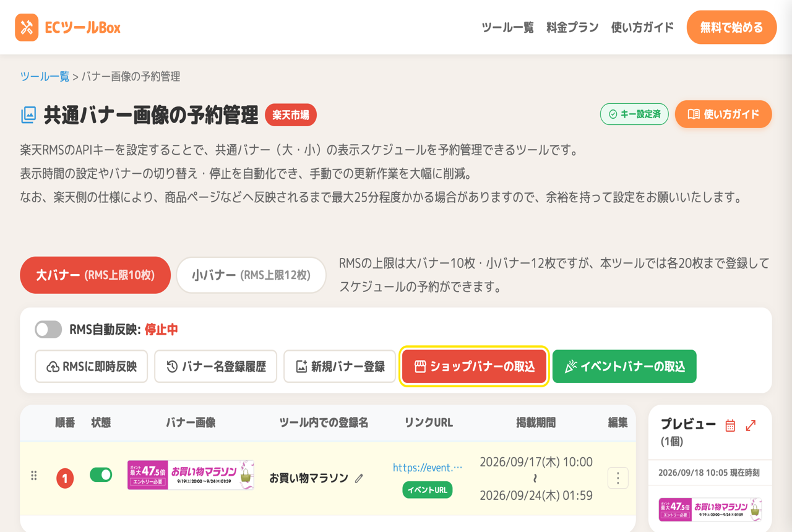Click the リンクURL column header

click(x=428, y=423)
